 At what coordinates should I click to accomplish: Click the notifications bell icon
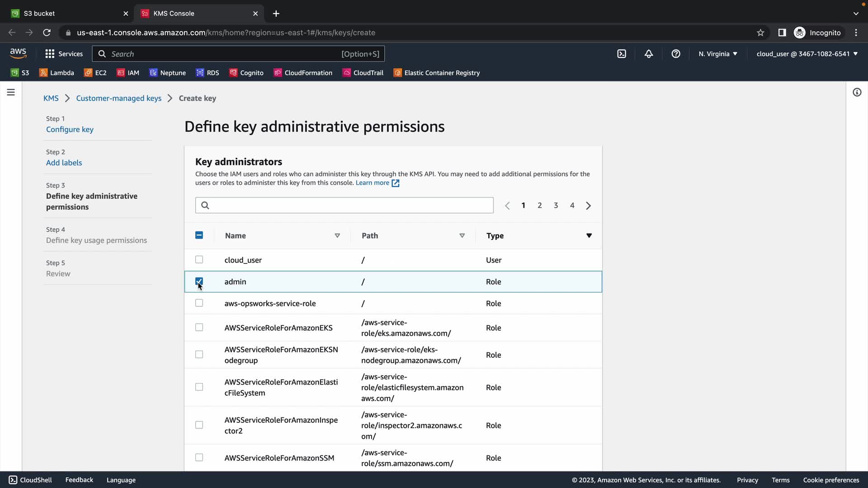pos(649,54)
